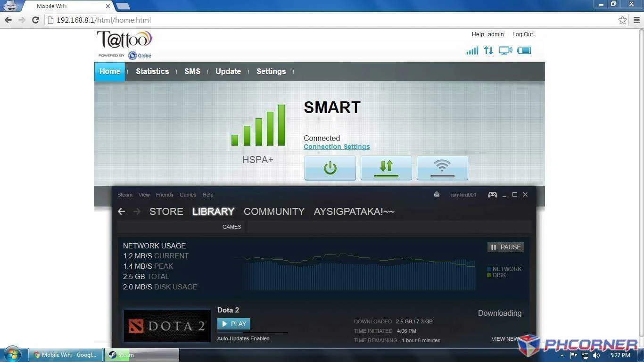Click Steam forward arrow
The width and height of the screenshot is (644, 362).
click(137, 212)
